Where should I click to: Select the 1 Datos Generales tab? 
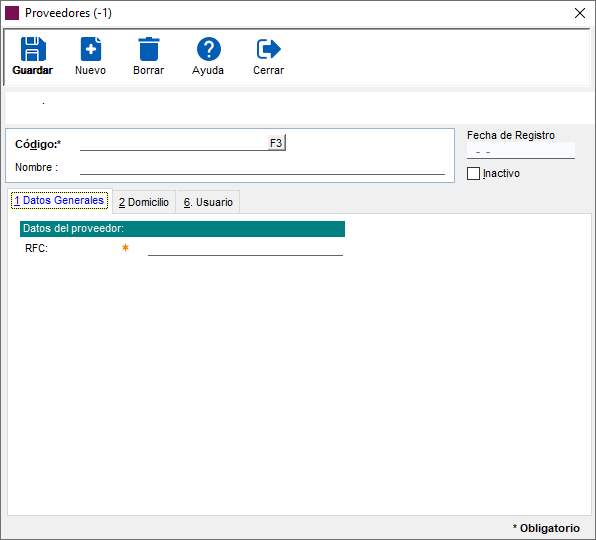point(59,200)
